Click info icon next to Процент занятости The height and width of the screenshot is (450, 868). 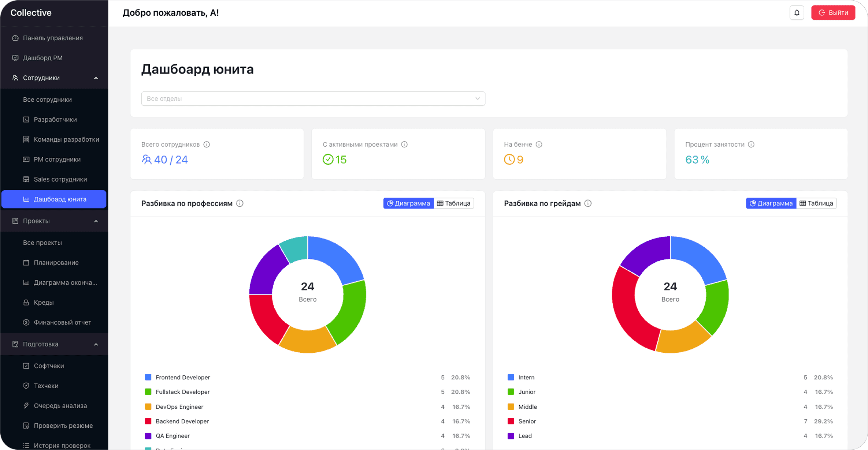pos(751,145)
